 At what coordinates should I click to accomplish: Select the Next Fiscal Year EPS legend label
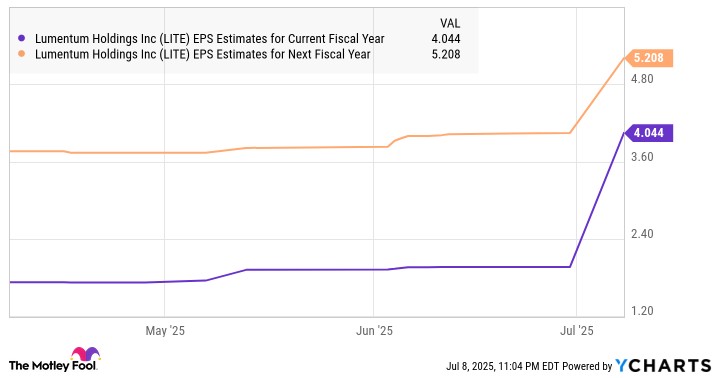pos(203,54)
